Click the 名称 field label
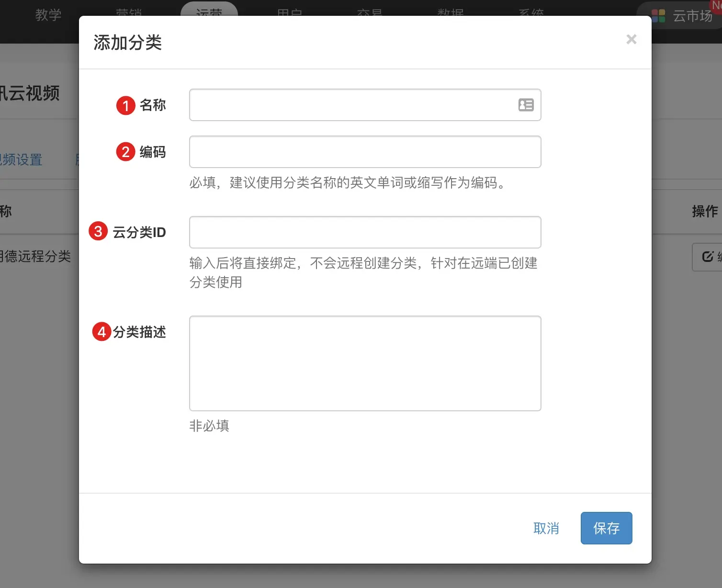The width and height of the screenshot is (722, 588). tap(153, 105)
